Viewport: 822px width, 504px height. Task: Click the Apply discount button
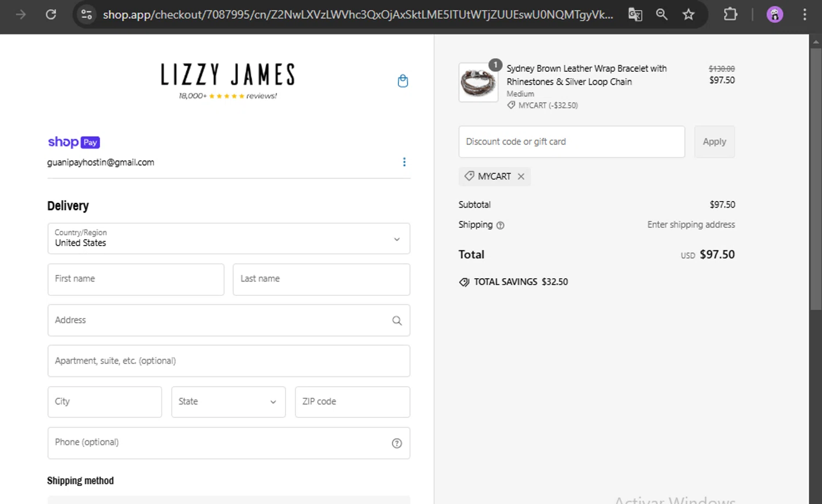pos(715,142)
